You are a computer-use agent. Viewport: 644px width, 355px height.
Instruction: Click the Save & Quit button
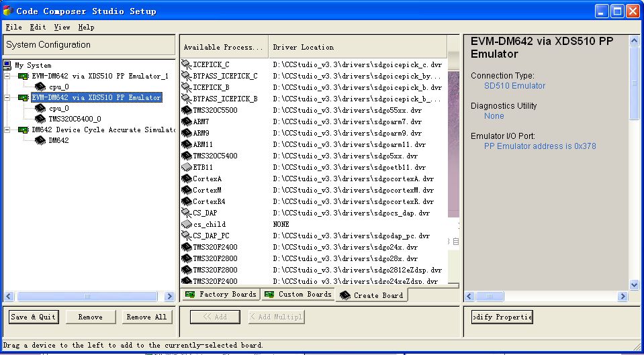(x=34, y=317)
